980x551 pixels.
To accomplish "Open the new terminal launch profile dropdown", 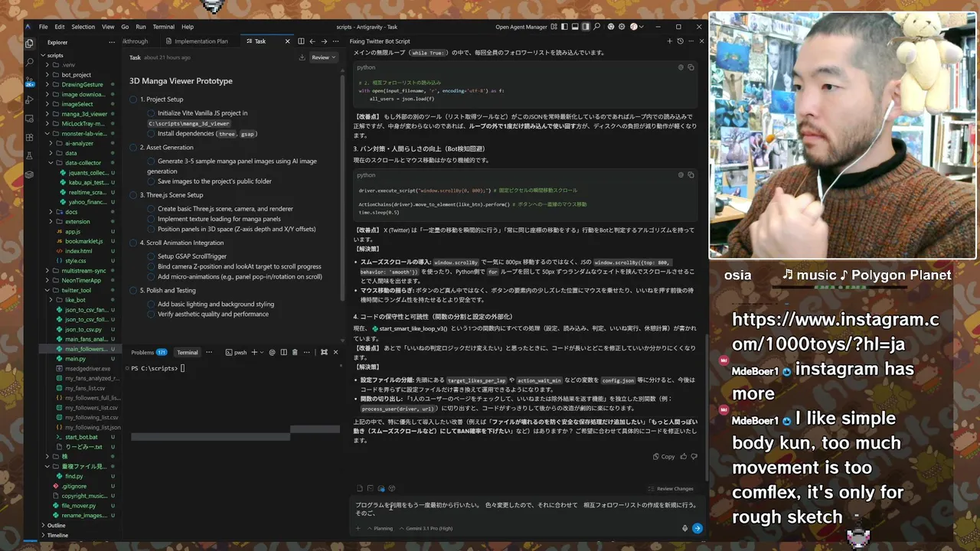I will click(x=263, y=352).
